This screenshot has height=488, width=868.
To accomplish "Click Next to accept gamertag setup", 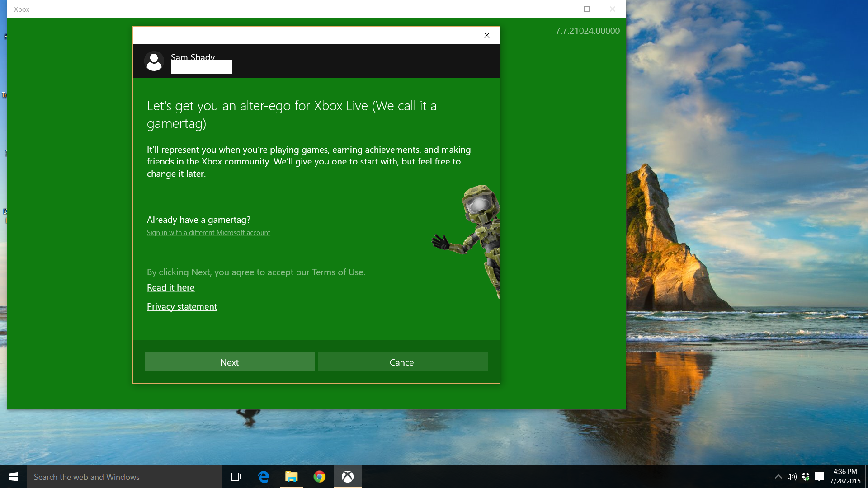I will click(x=229, y=361).
